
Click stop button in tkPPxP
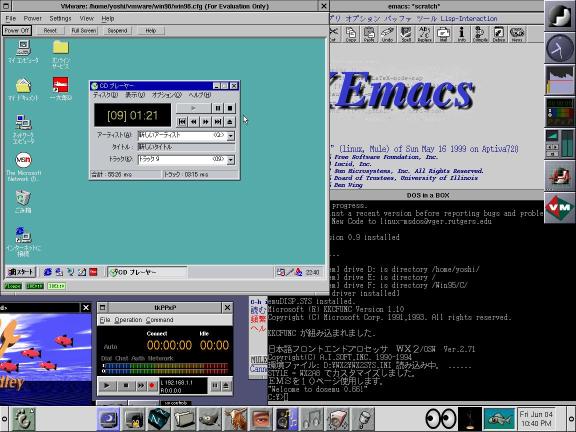pos(126,385)
